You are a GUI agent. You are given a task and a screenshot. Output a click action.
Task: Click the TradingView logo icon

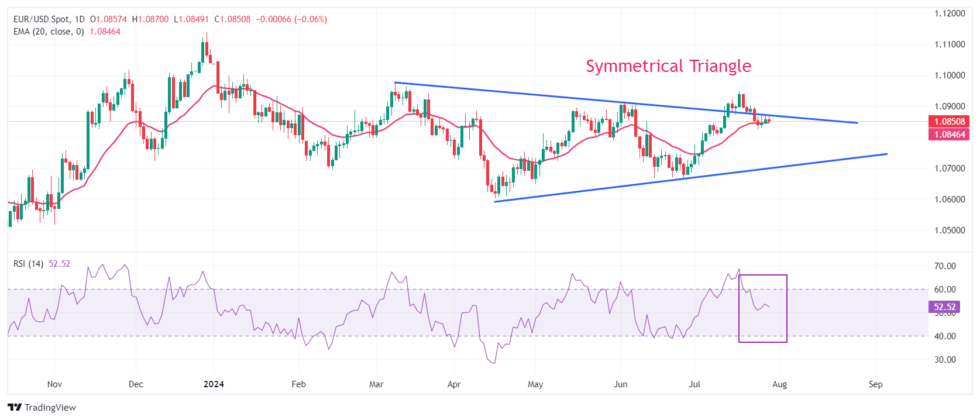click(x=15, y=407)
